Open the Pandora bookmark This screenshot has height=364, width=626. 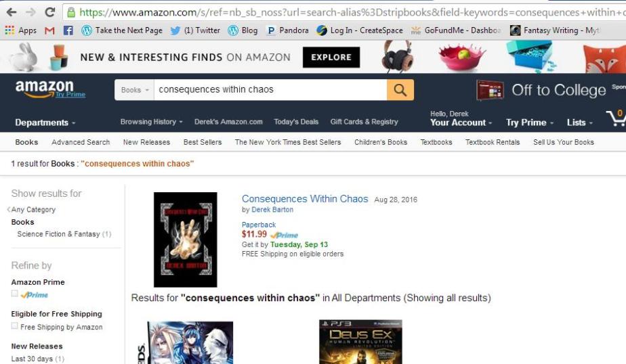[x=287, y=30]
